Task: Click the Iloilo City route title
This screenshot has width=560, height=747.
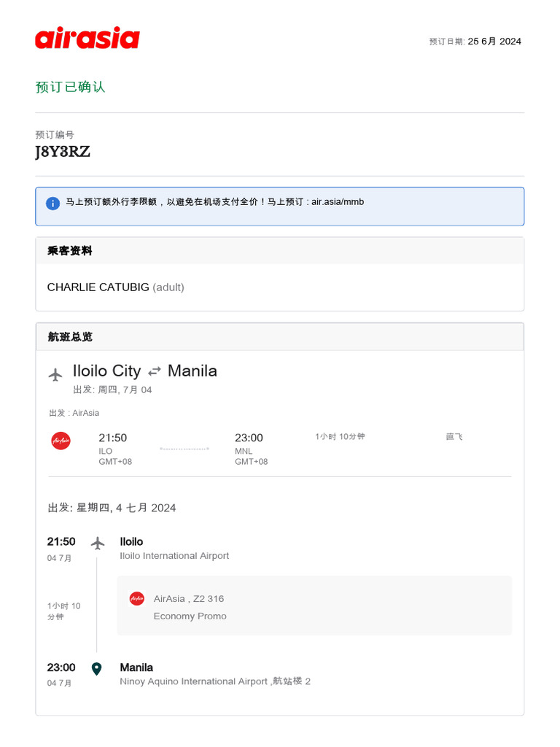Action: [106, 371]
